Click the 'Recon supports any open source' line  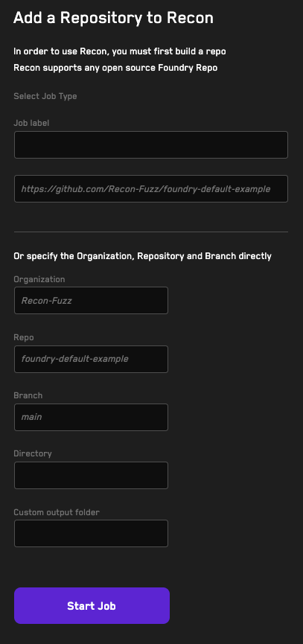tap(115, 68)
